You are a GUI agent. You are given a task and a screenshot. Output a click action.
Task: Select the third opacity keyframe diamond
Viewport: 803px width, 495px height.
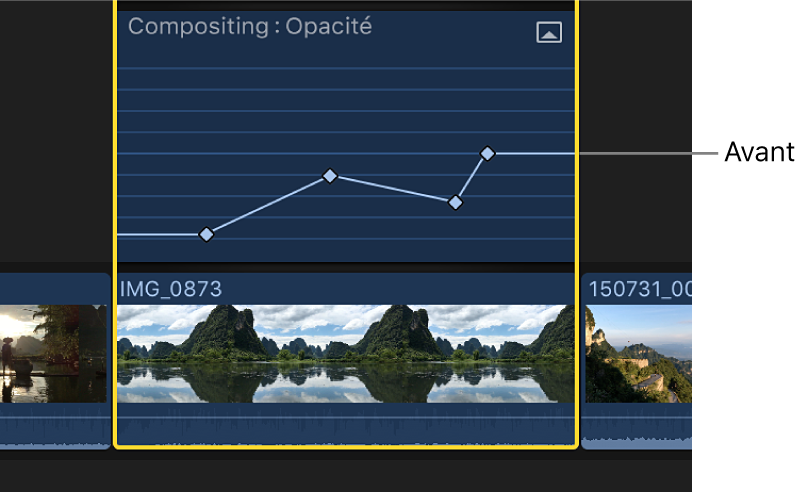click(456, 202)
